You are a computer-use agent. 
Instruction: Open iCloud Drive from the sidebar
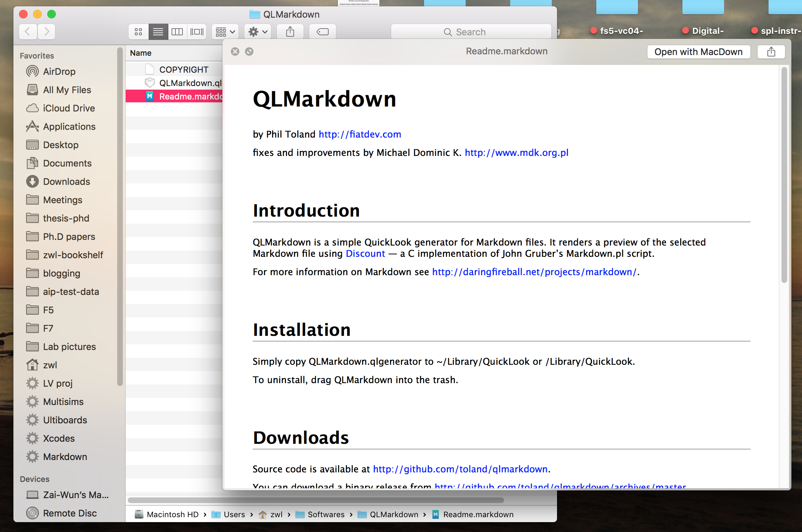pyautogui.click(x=69, y=108)
